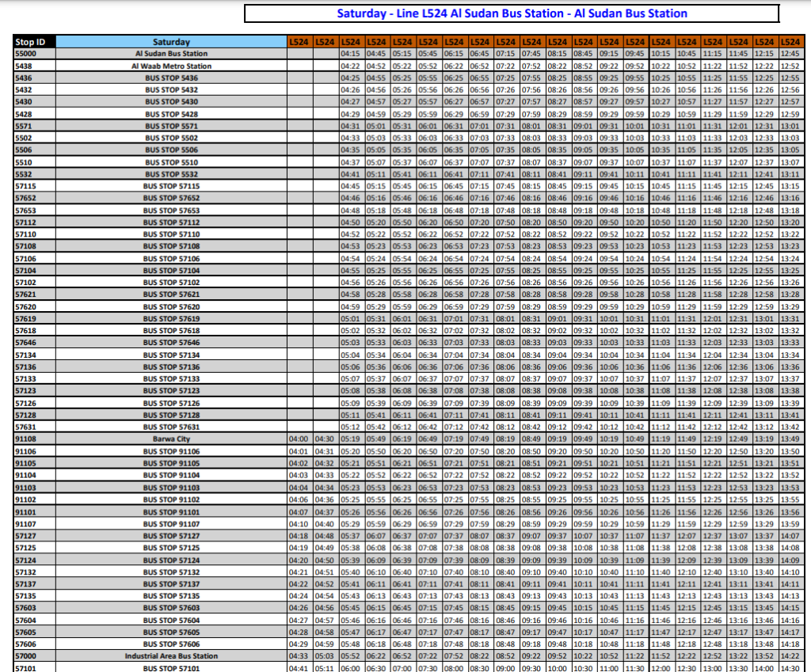Screen dimensions: 811x672
Task: Click the Saturday Line L524 title banner
Action: point(512,13)
